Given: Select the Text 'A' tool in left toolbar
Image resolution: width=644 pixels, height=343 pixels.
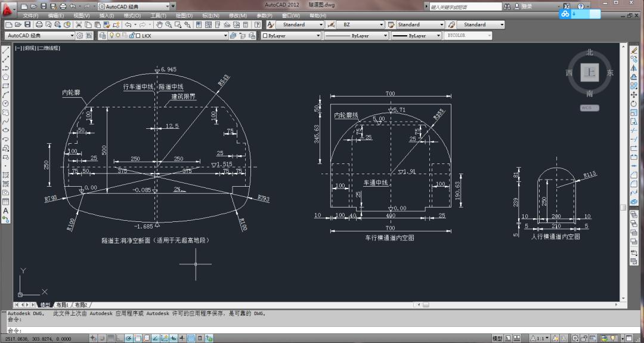Looking at the screenshot, I should pos(5,211).
